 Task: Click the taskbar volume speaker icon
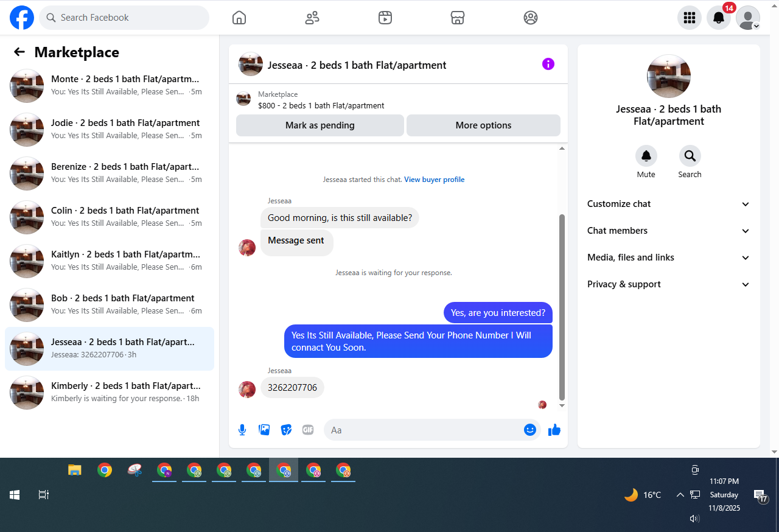[x=694, y=519]
